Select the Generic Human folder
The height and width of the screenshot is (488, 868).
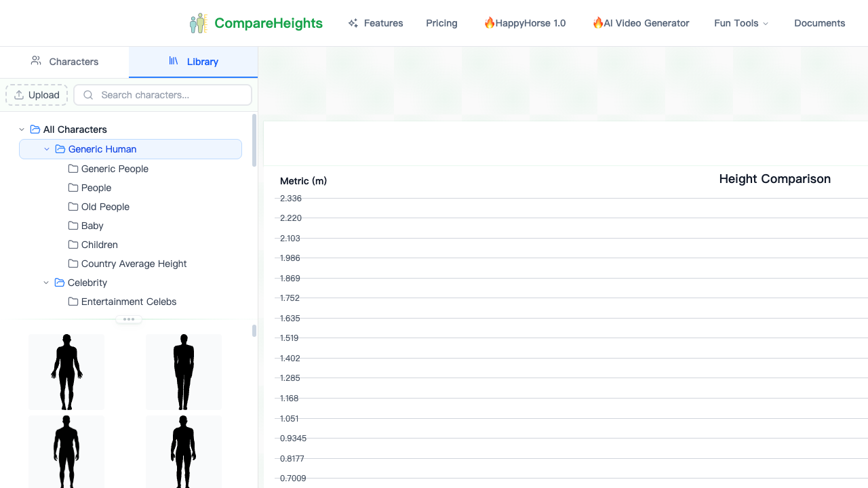point(130,149)
